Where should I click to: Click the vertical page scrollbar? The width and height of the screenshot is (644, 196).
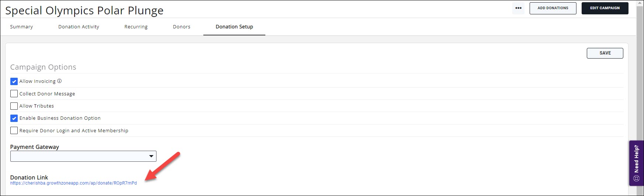coord(640,74)
